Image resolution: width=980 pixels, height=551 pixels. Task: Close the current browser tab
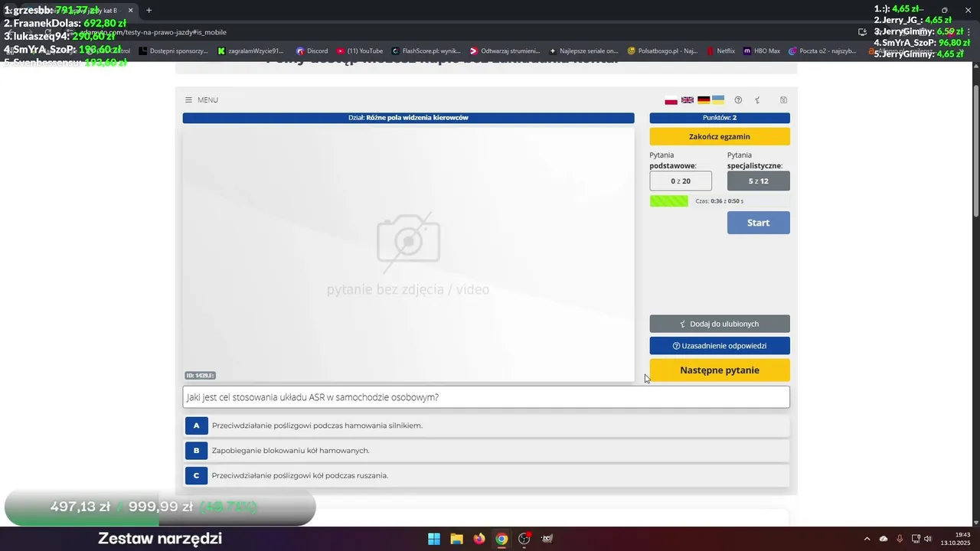click(x=130, y=11)
